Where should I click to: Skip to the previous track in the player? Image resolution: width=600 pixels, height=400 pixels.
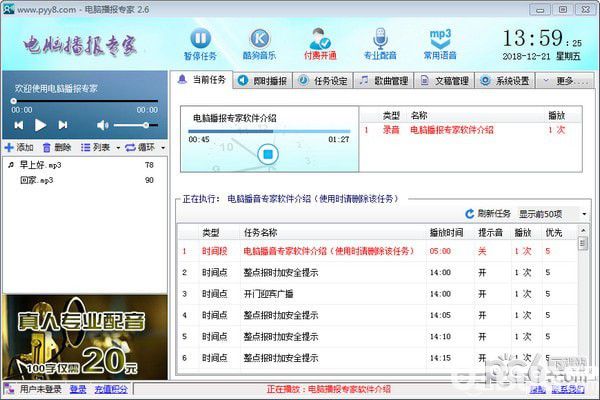tap(19, 125)
